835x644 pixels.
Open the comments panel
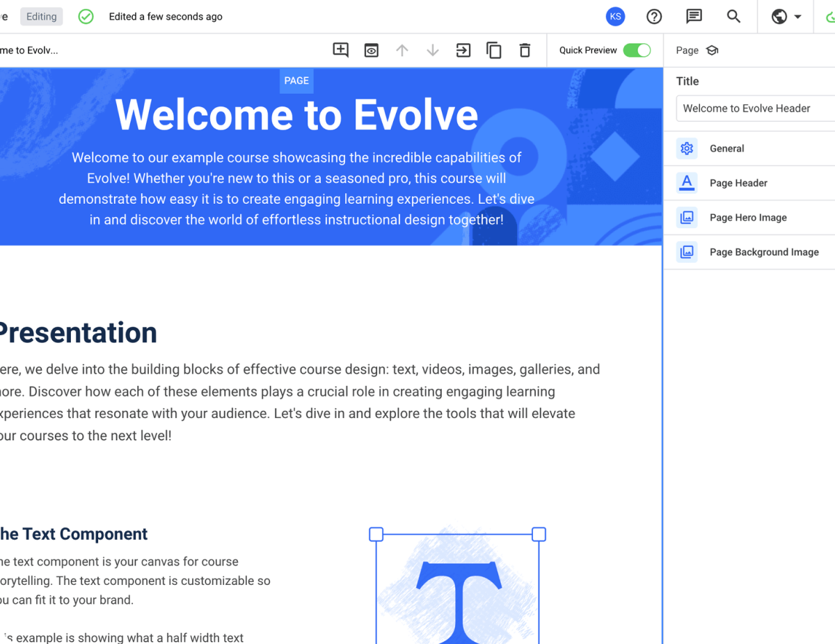pos(694,16)
